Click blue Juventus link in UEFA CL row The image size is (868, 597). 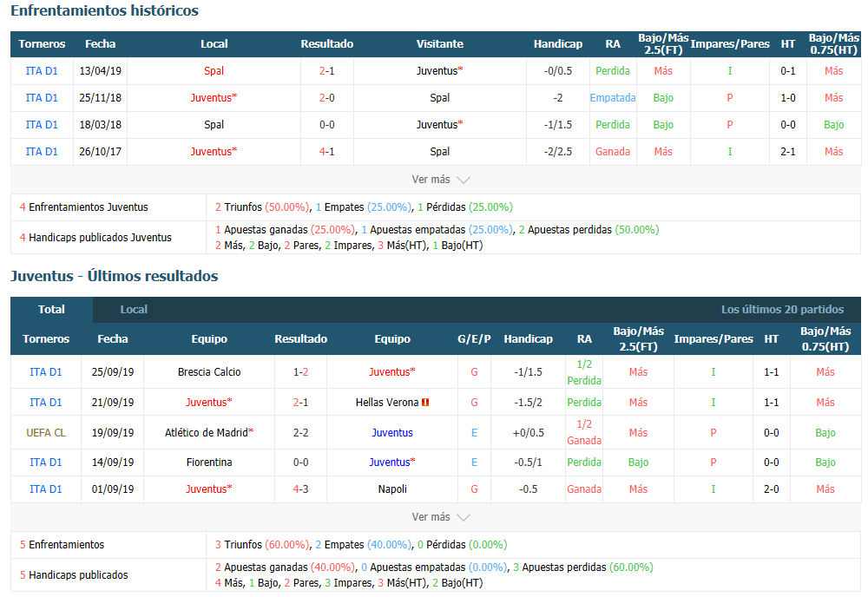(392, 433)
